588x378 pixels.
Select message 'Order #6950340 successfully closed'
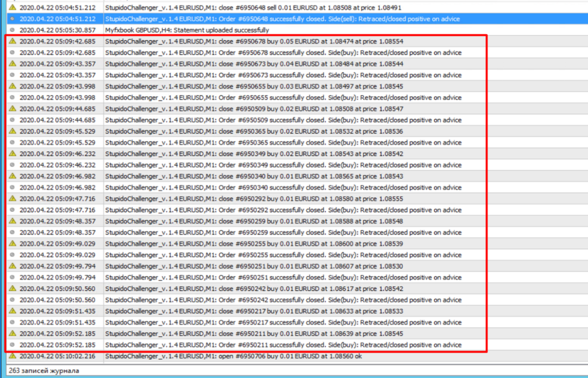tap(283, 187)
